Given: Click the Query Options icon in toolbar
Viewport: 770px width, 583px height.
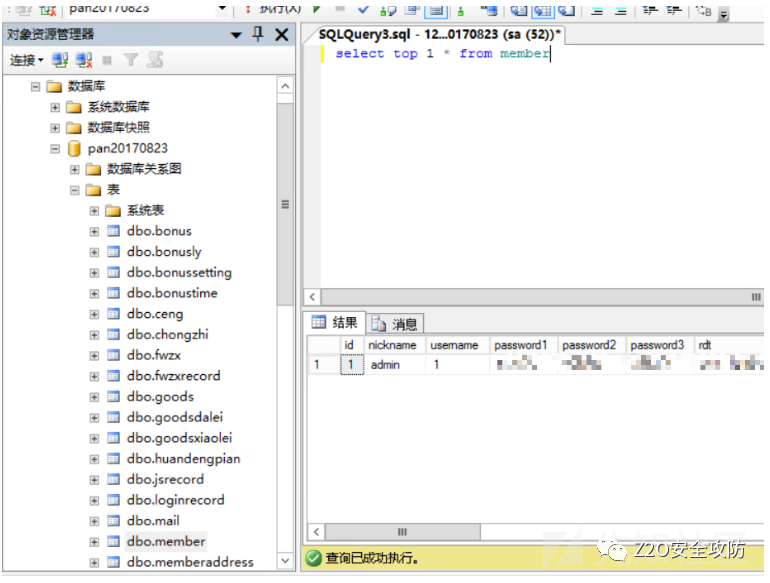Looking at the screenshot, I should coord(412,9).
